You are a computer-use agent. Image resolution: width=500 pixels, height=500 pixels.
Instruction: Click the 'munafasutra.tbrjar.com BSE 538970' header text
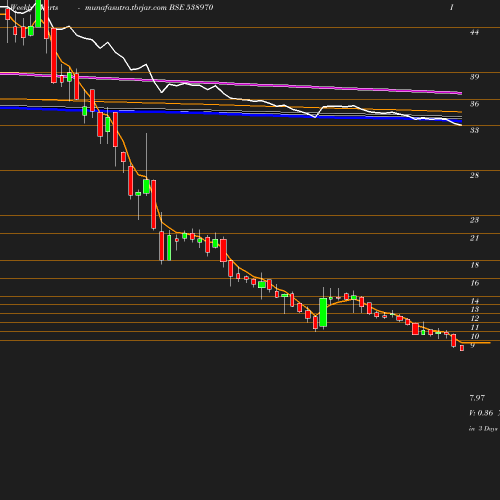149,7
